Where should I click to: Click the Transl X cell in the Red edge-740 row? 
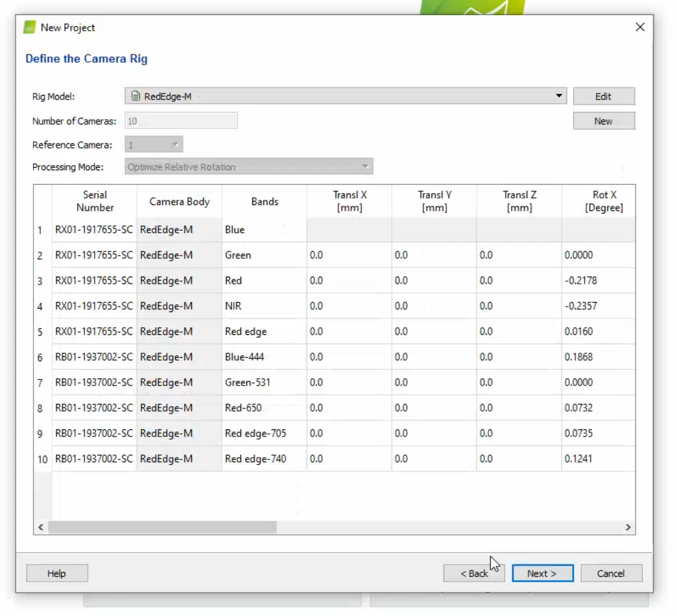[349, 458]
